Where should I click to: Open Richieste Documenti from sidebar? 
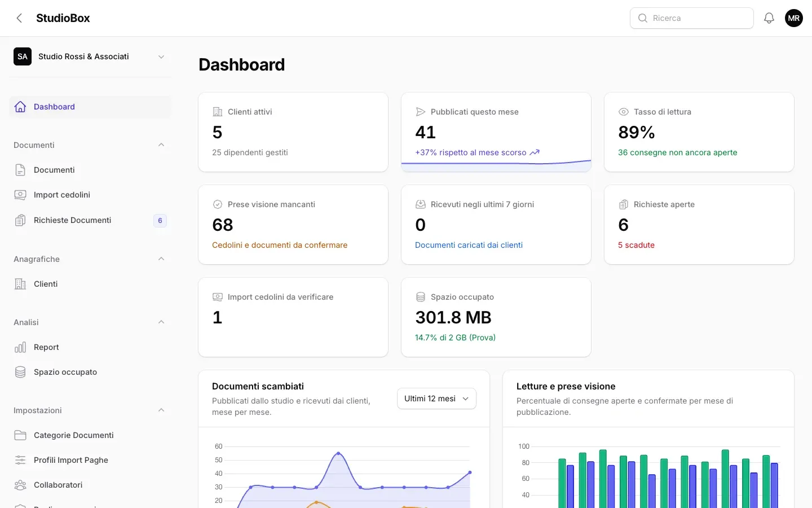[90, 220]
